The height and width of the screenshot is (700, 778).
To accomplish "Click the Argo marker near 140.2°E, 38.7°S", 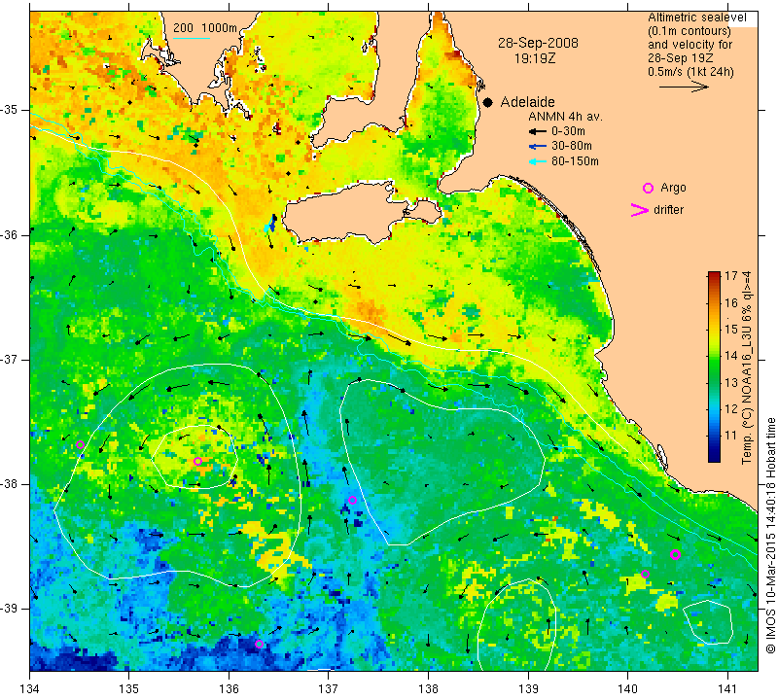I will (x=645, y=574).
